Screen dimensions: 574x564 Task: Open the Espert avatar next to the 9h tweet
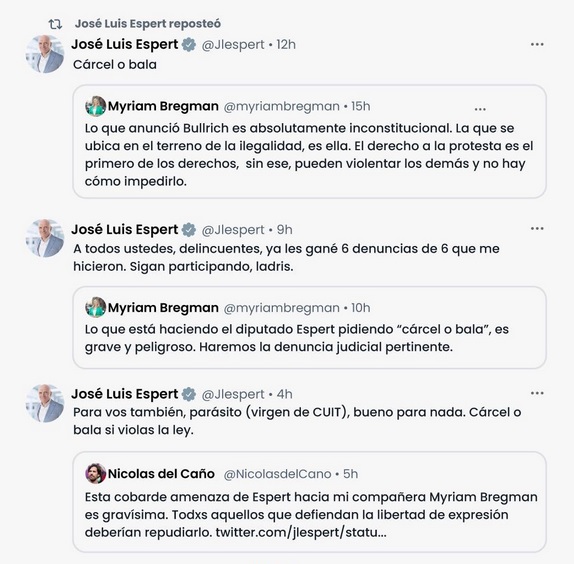pyautogui.click(x=45, y=238)
